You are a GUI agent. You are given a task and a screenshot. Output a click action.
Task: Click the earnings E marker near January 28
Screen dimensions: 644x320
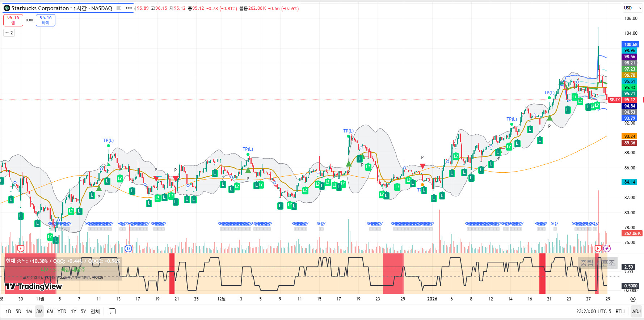(x=598, y=248)
